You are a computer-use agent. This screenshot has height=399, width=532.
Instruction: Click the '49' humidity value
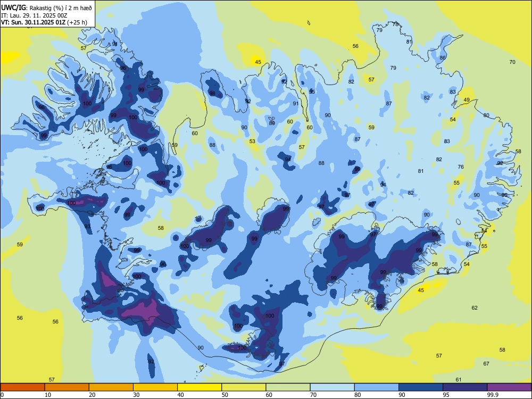pyautogui.click(x=467, y=100)
